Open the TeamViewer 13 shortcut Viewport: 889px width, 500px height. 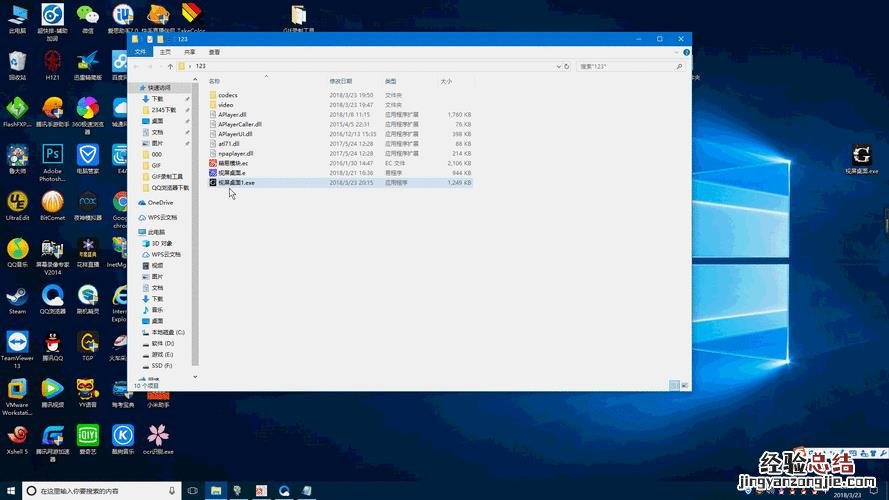[x=17, y=343]
